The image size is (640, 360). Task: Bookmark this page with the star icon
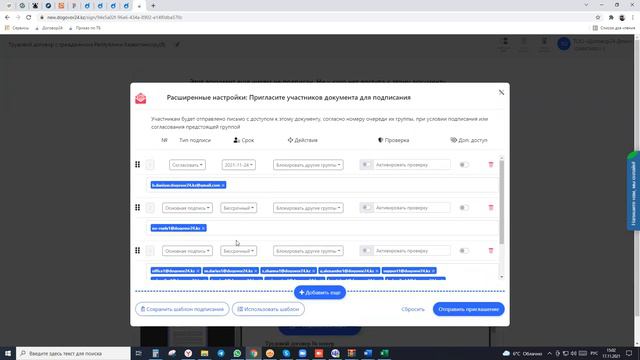598,18
